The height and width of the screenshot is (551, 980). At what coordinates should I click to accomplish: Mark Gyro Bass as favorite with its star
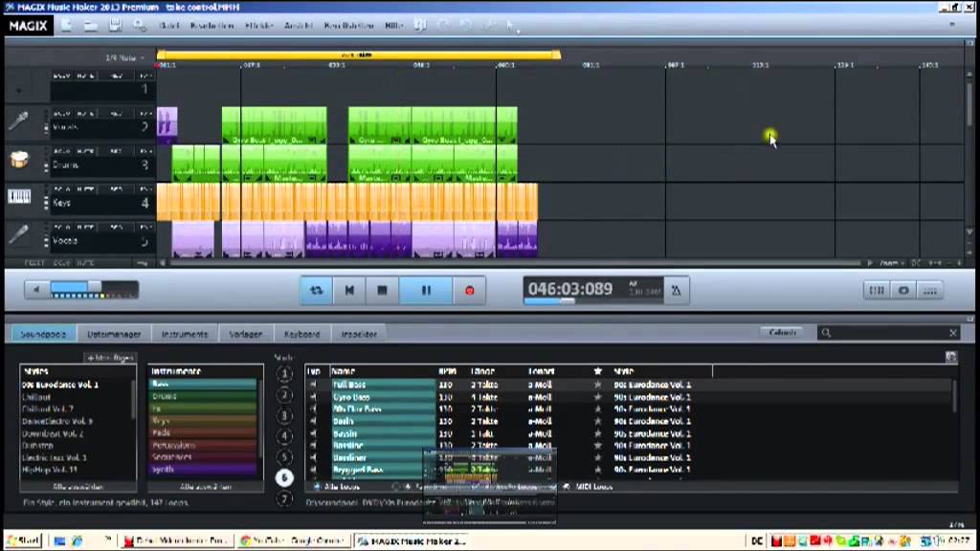click(x=597, y=397)
